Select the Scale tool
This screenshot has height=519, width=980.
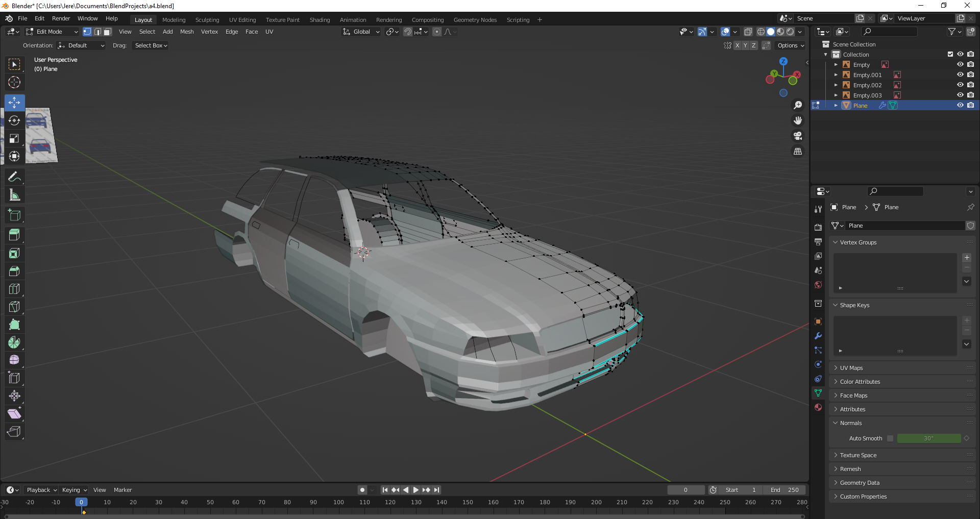pos(14,138)
